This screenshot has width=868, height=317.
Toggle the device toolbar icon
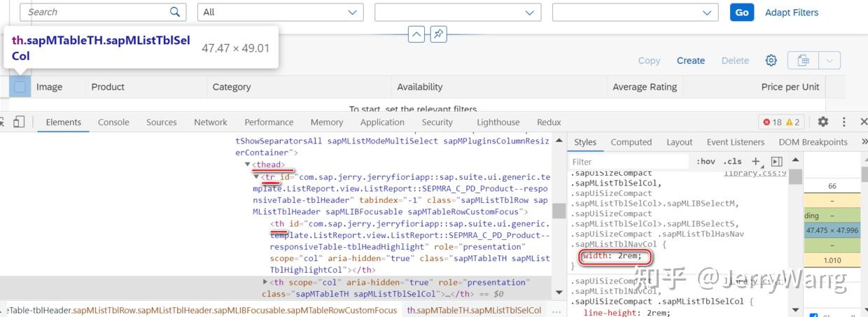click(19, 122)
